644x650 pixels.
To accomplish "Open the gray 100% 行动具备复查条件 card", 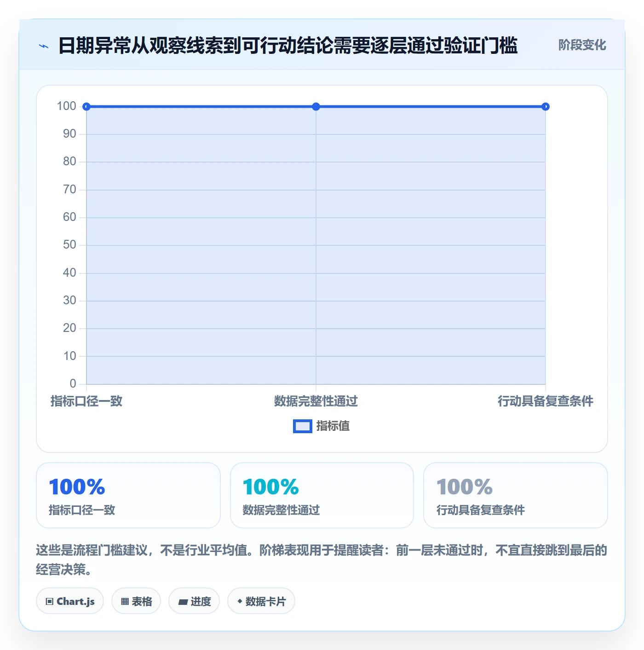I will (x=516, y=495).
